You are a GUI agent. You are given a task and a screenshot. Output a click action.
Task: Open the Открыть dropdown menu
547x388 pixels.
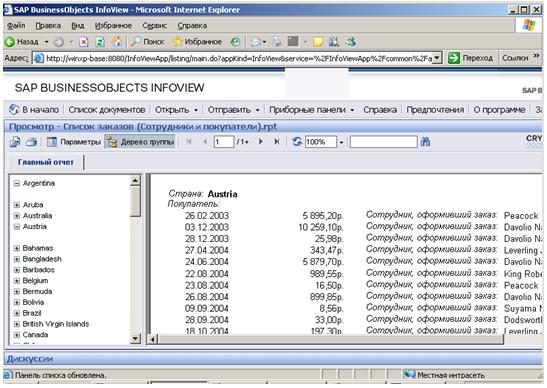[x=177, y=110]
